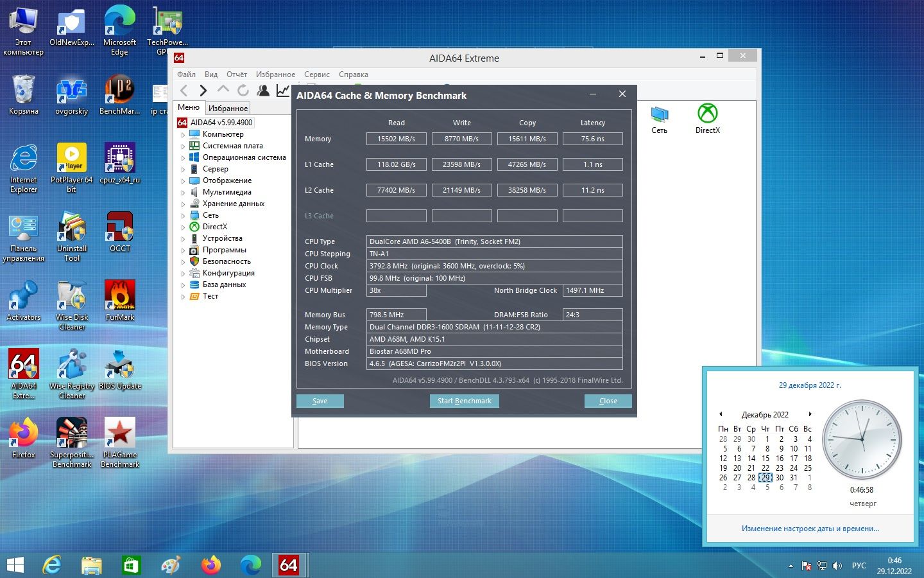Viewport: 924px width, 578px height.
Task: Select the Мультимедиа tree item
Action: (x=227, y=192)
